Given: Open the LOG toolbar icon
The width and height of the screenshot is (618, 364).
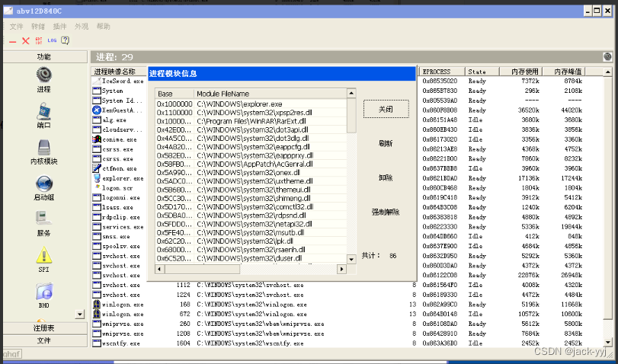Looking at the screenshot, I should [52, 40].
